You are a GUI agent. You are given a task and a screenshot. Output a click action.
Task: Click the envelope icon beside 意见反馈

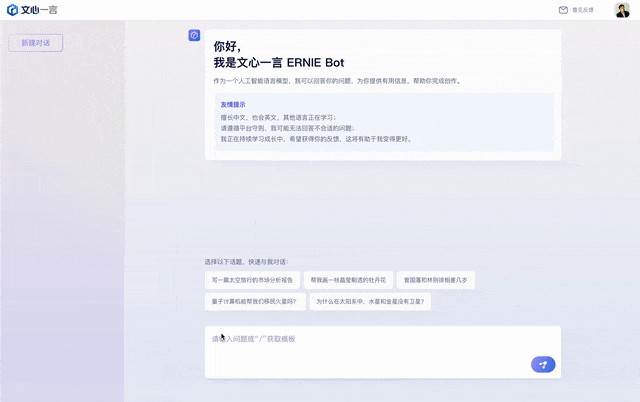[x=563, y=10]
